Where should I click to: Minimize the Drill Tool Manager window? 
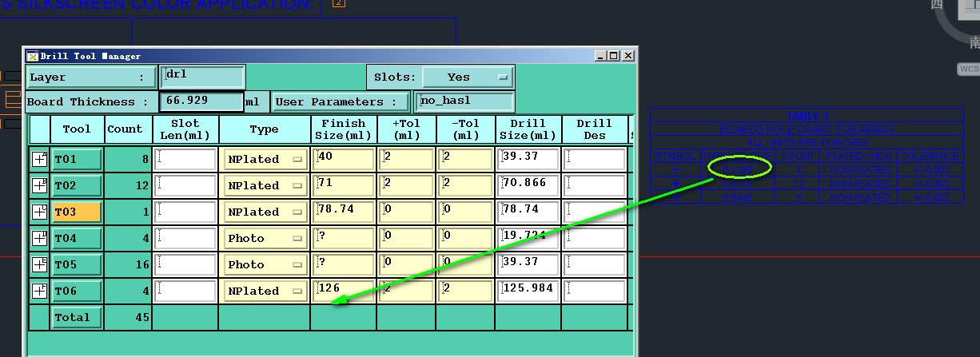point(600,56)
